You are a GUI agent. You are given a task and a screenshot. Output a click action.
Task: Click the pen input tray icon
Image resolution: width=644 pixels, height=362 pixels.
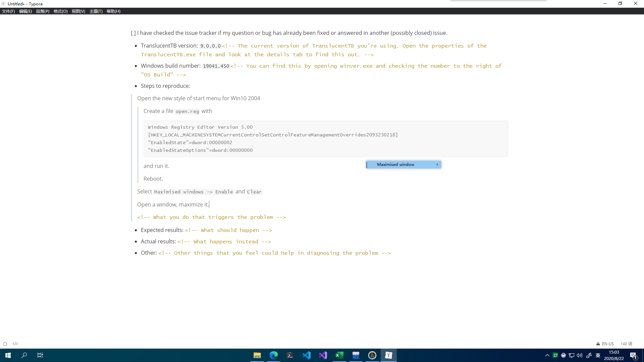point(589,355)
